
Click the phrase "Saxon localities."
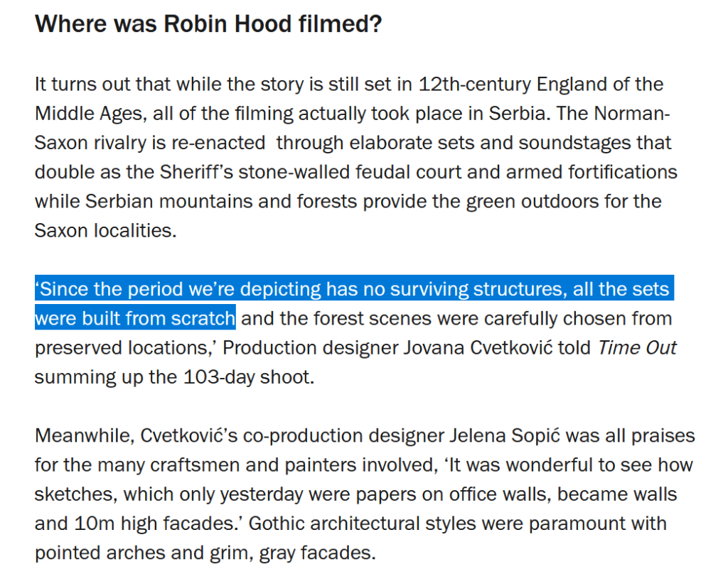(105, 230)
